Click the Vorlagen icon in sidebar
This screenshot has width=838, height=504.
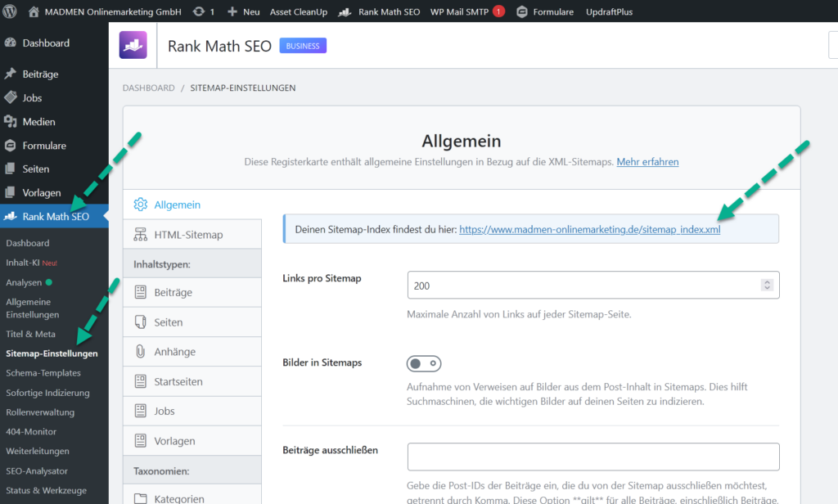[10, 192]
